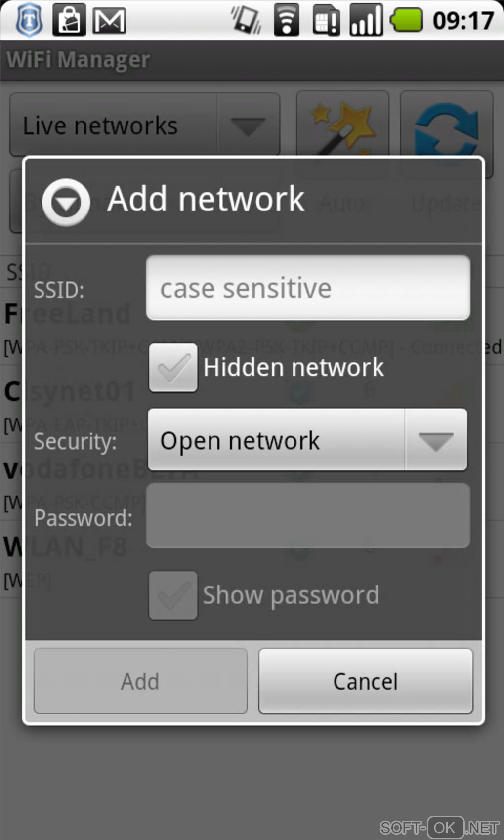The height and width of the screenshot is (840, 504).
Task: Tap the Add network dialog arrow icon
Action: coord(66,202)
